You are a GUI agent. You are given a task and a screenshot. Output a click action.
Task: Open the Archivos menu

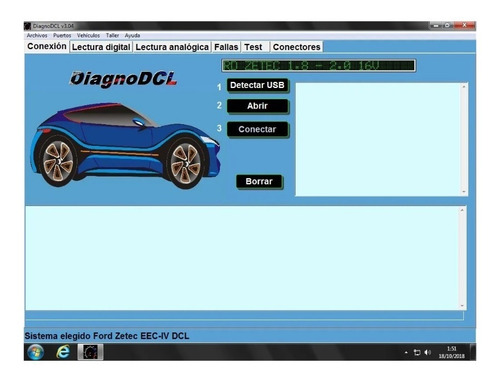(37, 35)
